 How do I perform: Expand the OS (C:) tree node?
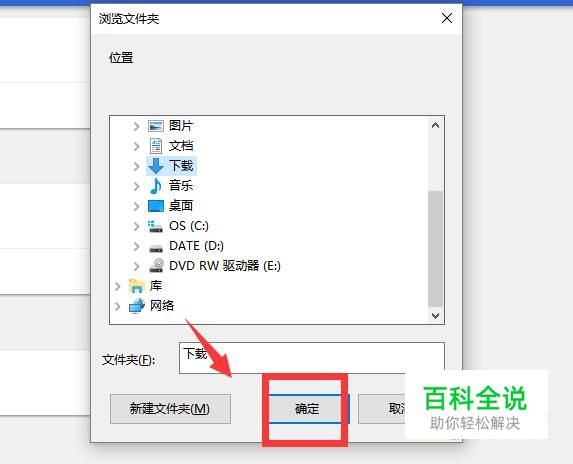(136, 226)
